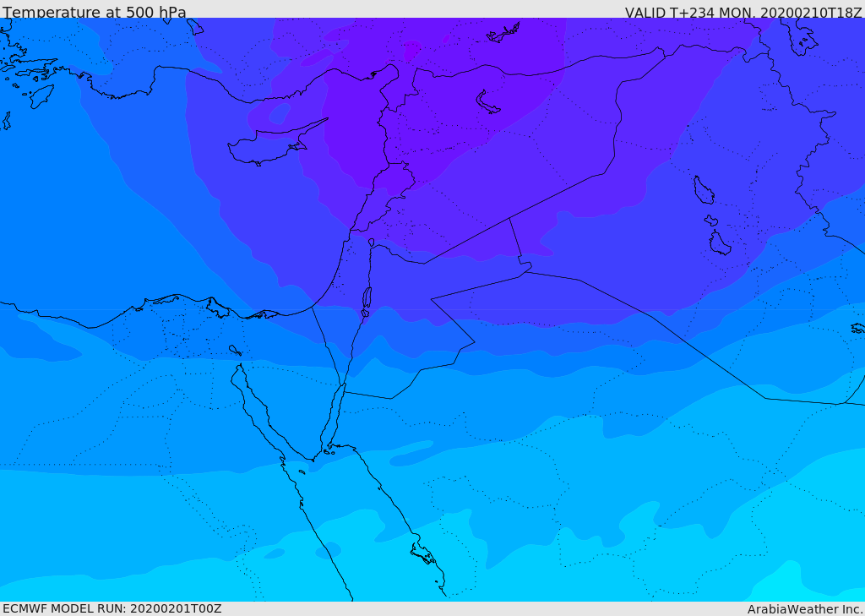
Task: Click the Dead Sea outline on the map
Action: point(367,298)
